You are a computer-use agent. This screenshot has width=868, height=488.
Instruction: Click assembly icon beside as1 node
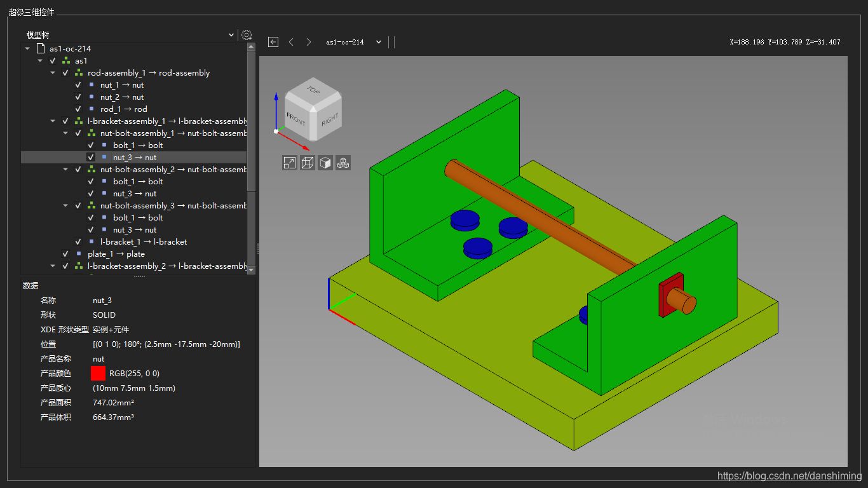(x=66, y=61)
